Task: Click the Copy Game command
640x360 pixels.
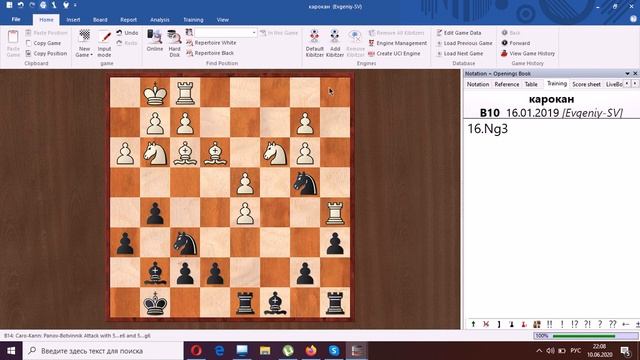Action: tap(43, 43)
